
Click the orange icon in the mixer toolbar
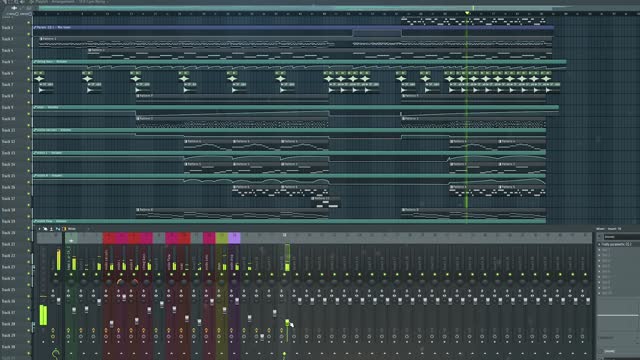[x=64, y=229]
